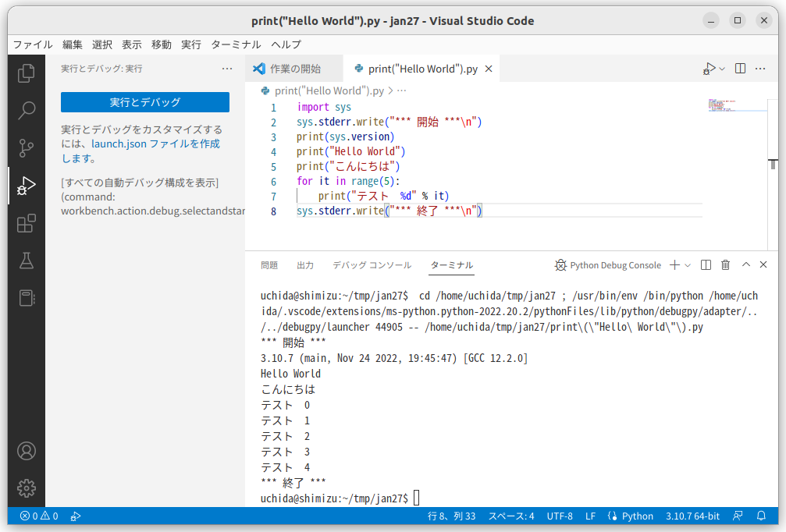This screenshot has width=786, height=532.
Task: Expand the new terminal profile dropdown
Action: click(688, 265)
